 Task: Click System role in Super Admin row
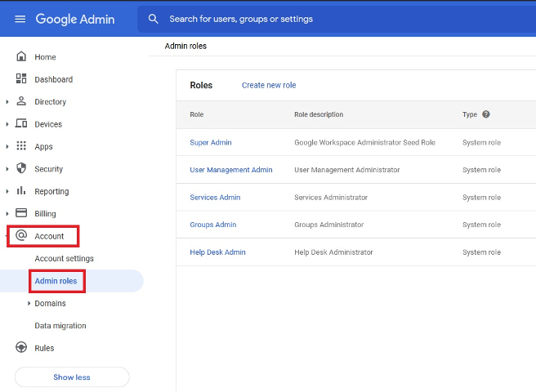coord(481,143)
